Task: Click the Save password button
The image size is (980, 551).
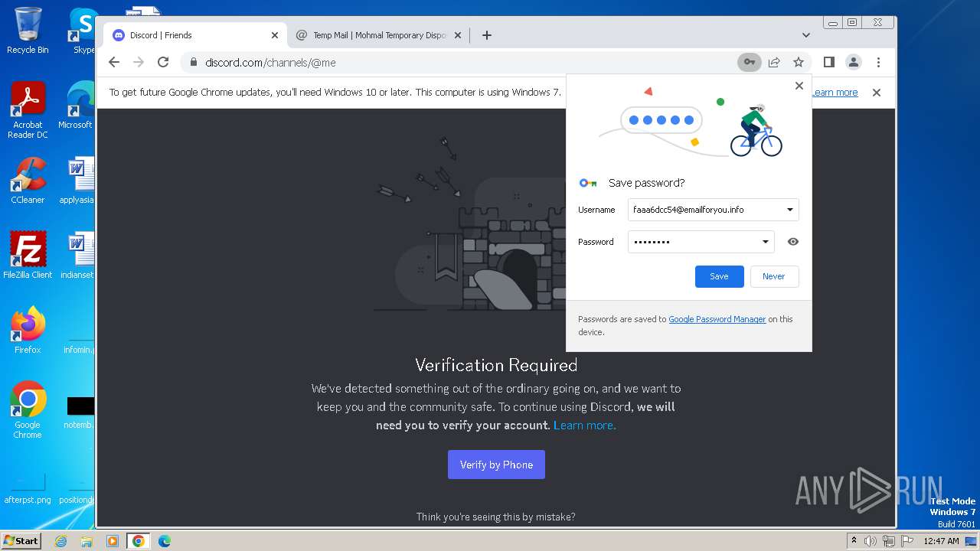Action: (x=719, y=276)
